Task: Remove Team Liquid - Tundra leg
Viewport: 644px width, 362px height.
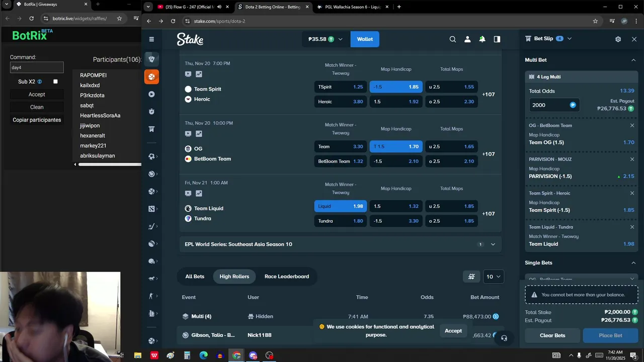Action: tap(632, 227)
